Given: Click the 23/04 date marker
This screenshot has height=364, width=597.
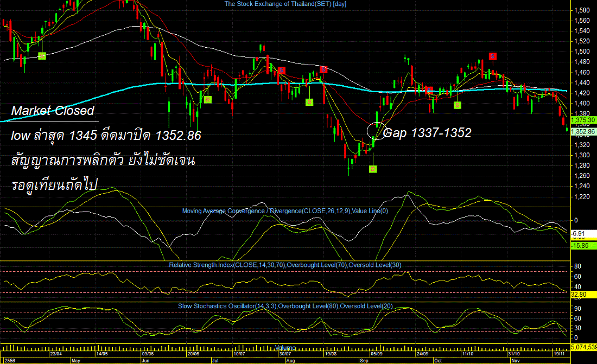Looking at the screenshot, I should [x=56, y=354].
